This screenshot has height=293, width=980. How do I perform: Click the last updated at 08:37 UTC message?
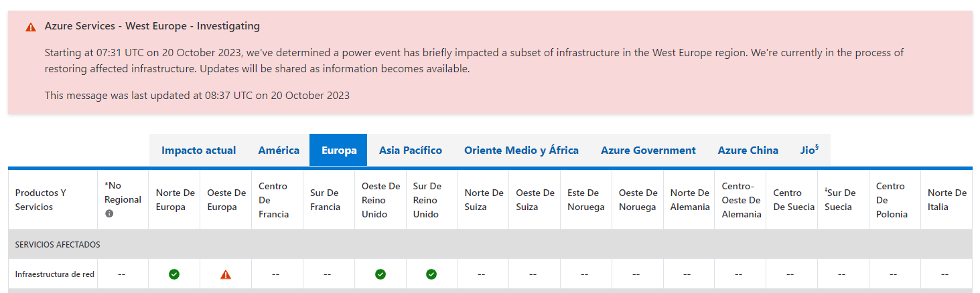[197, 96]
